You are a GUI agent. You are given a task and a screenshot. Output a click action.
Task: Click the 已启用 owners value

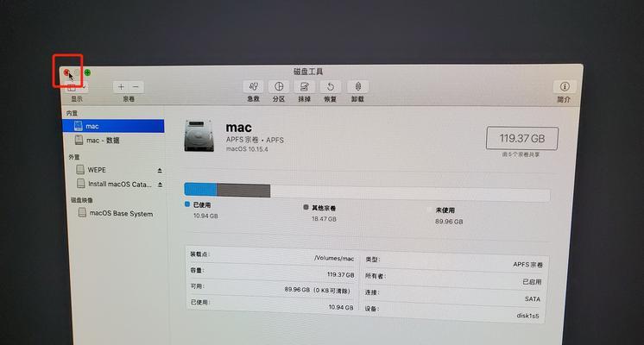[532, 282]
